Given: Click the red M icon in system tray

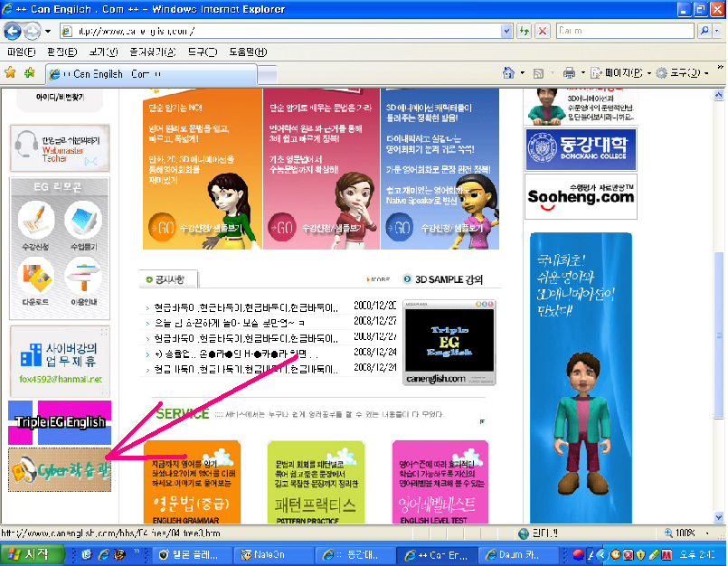Looking at the screenshot, I should pos(667,554).
